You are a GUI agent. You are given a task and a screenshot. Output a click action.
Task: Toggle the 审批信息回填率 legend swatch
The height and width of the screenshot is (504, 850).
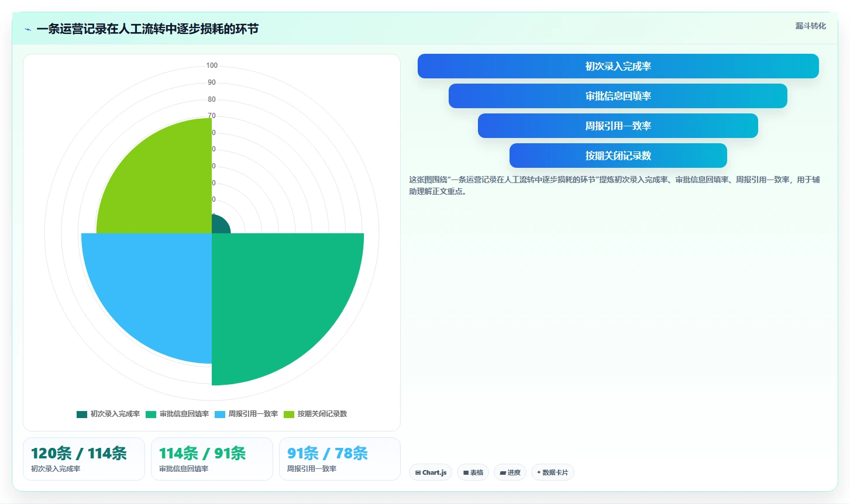(x=151, y=414)
